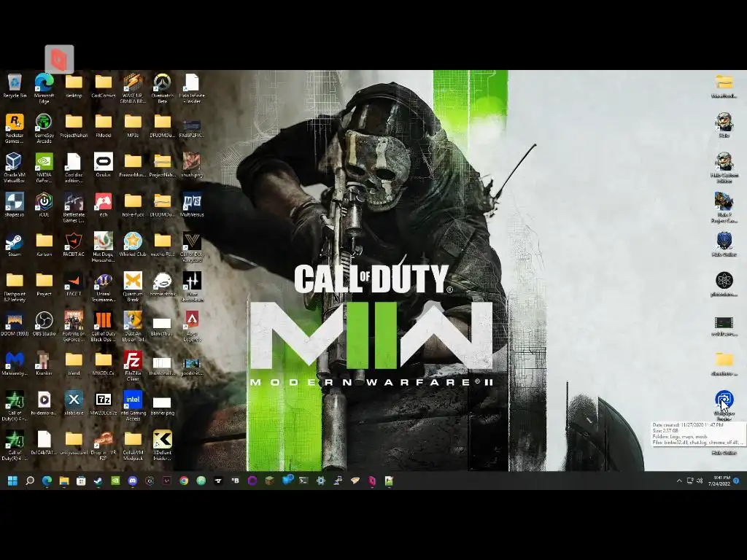Open Microsoft Store from the taskbar

tap(81, 481)
